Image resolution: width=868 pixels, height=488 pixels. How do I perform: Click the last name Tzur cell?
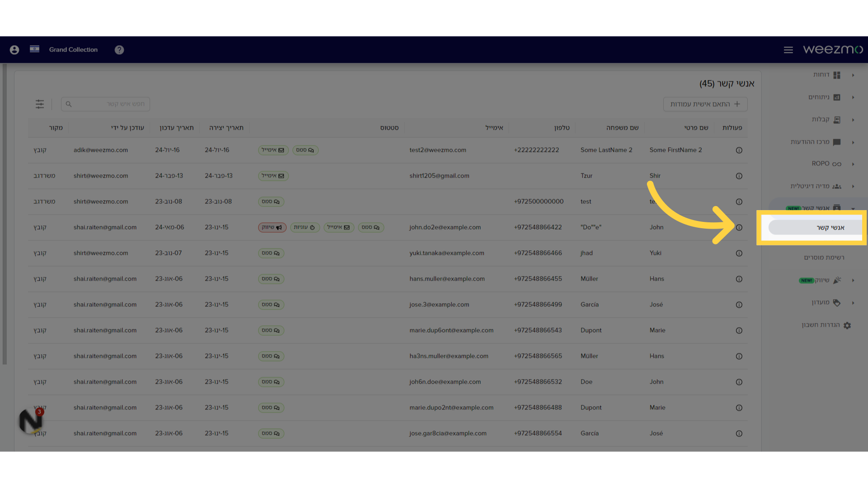[x=586, y=176]
